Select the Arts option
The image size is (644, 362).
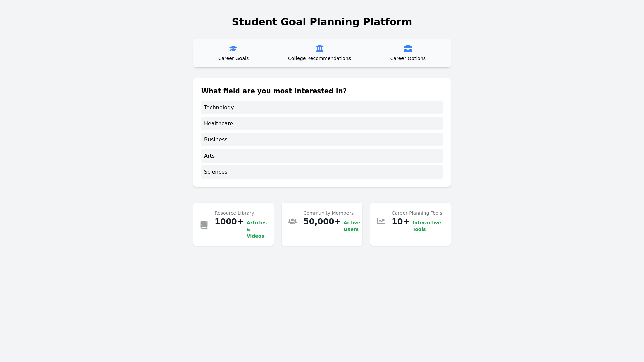322,156
